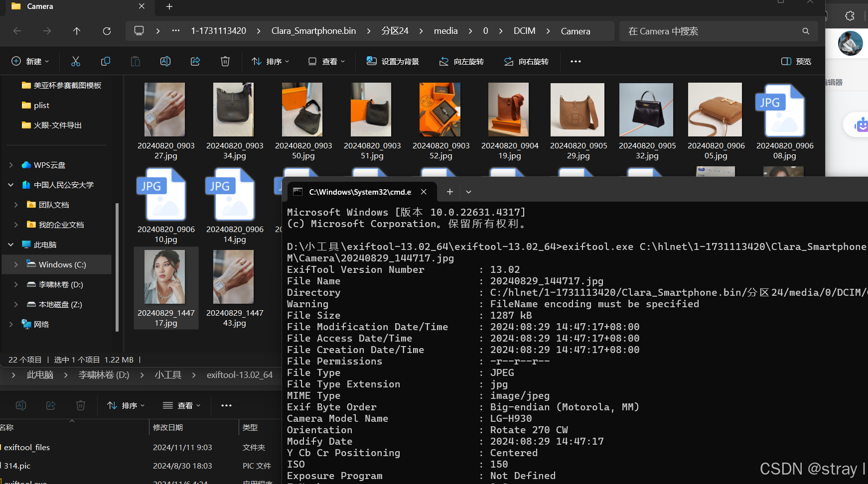Image resolution: width=868 pixels, height=484 pixels.
Task: Click the Delete trash icon in Camera toolbar
Action: [x=225, y=61]
